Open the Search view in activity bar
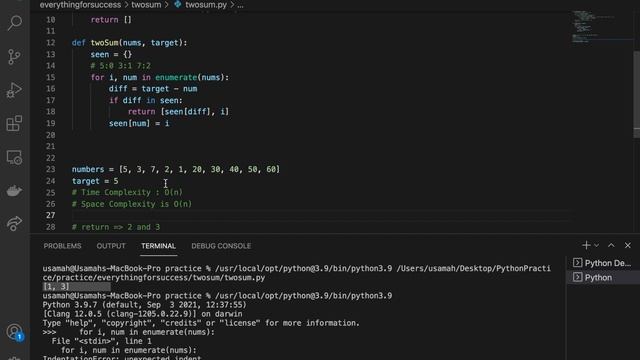 (14, 23)
